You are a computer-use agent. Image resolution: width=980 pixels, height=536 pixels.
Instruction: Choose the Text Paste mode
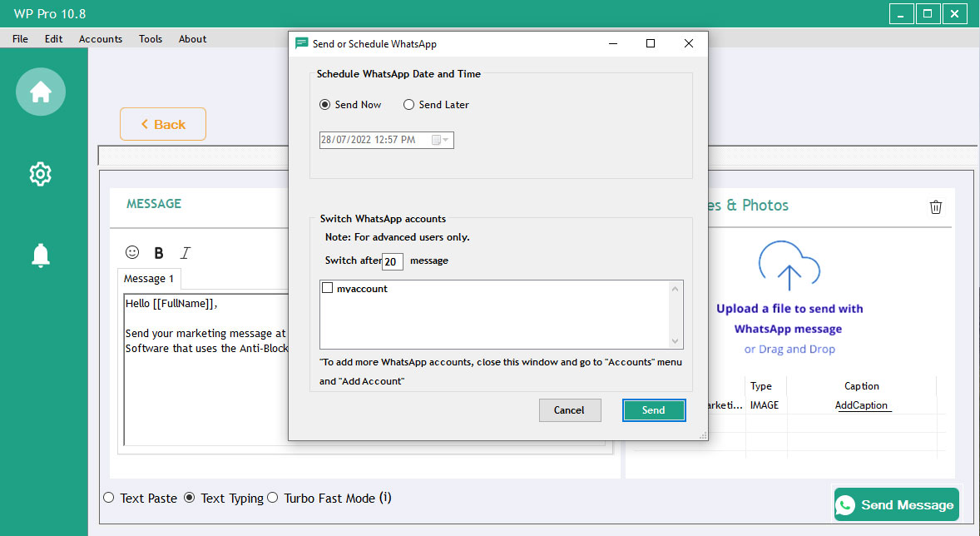pos(109,498)
